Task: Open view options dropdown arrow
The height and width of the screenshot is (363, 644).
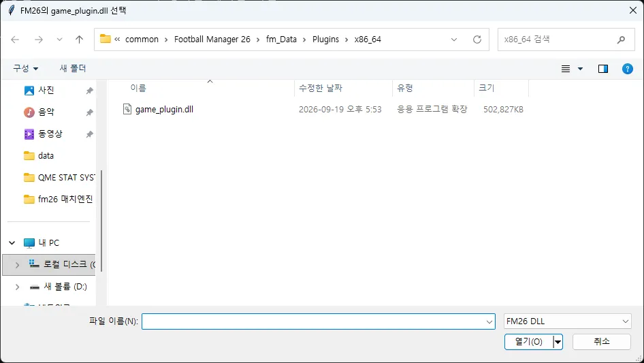Action: coord(580,69)
